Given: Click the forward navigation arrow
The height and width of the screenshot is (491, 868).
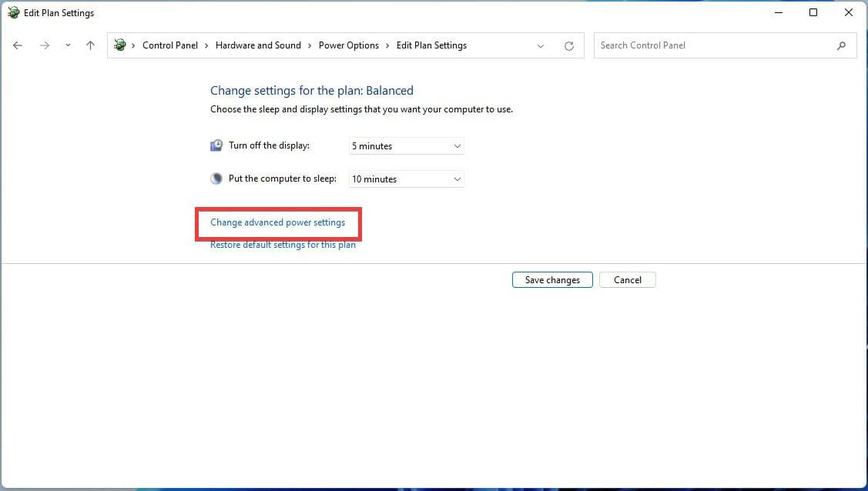Looking at the screenshot, I should coord(44,45).
